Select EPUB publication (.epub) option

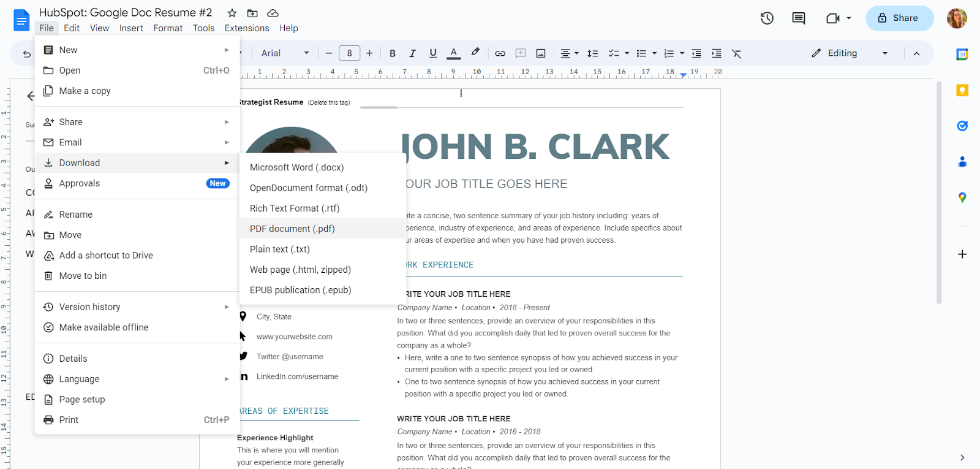[323, 290]
